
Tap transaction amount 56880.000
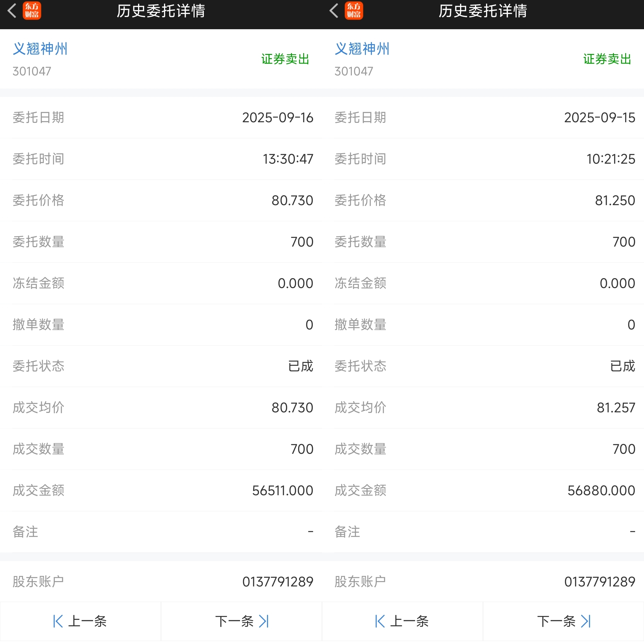tap(601, 491)
